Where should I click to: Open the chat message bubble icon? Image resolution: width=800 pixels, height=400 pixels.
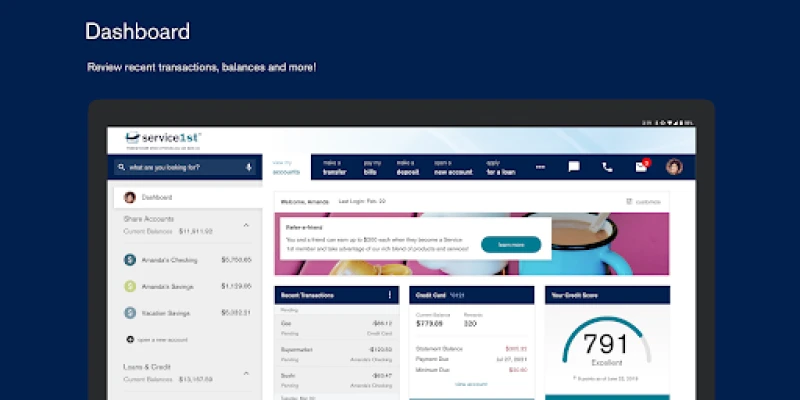[x=574, y=167]
